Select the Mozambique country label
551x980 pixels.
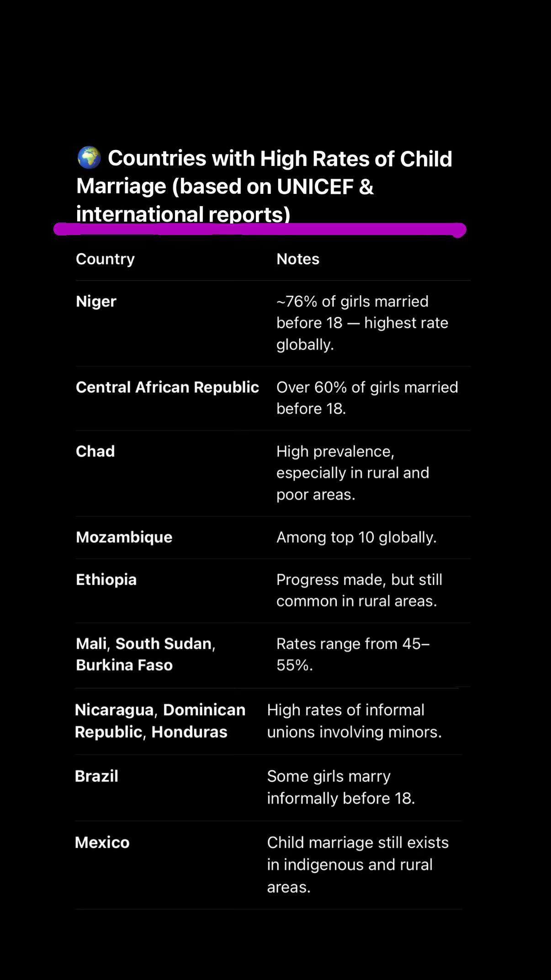[124, 537]
